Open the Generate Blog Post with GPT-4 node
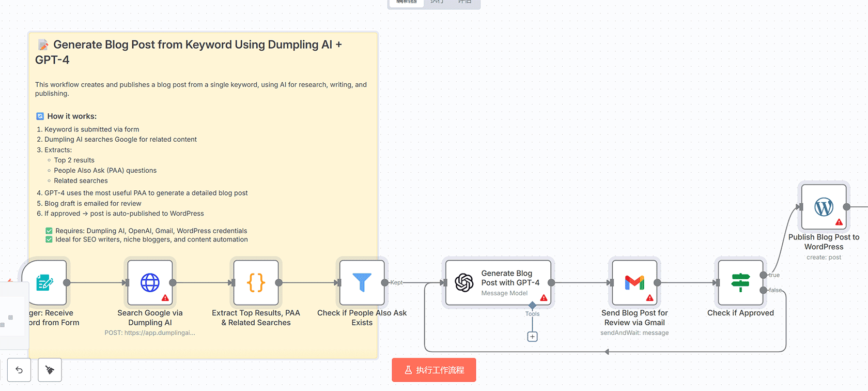 (499, 282)
